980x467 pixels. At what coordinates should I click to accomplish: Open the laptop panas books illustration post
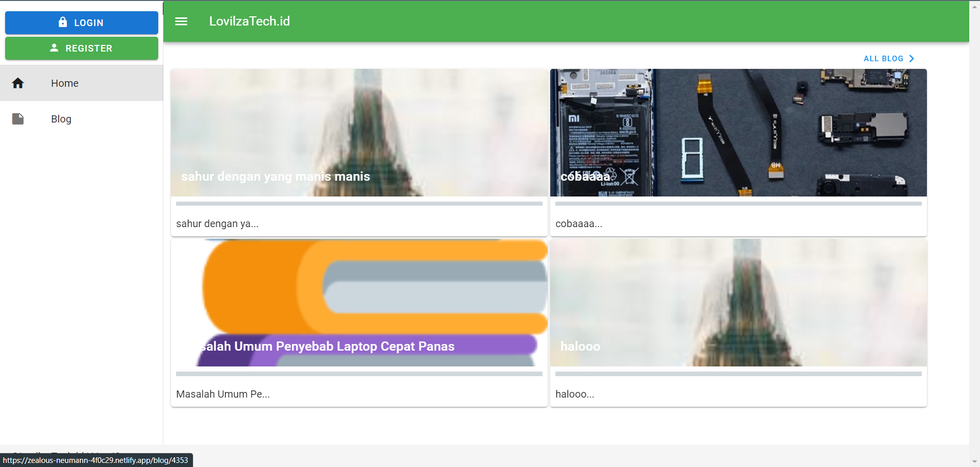[x=359, y=303]
